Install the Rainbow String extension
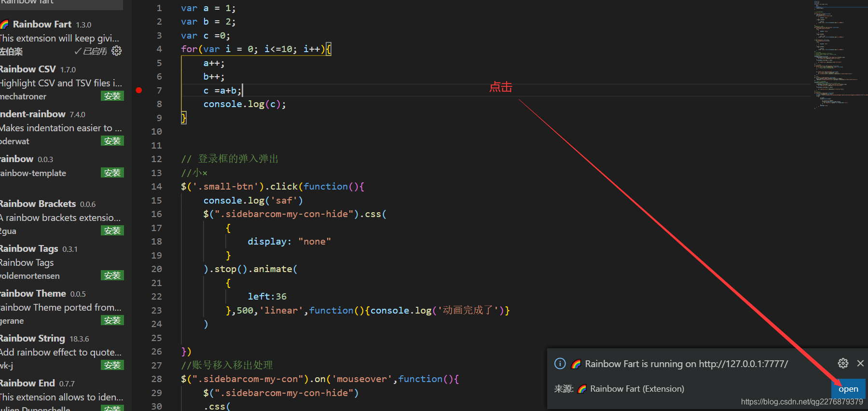The width and height of the screenshot is (868, 411). point(112,365)
